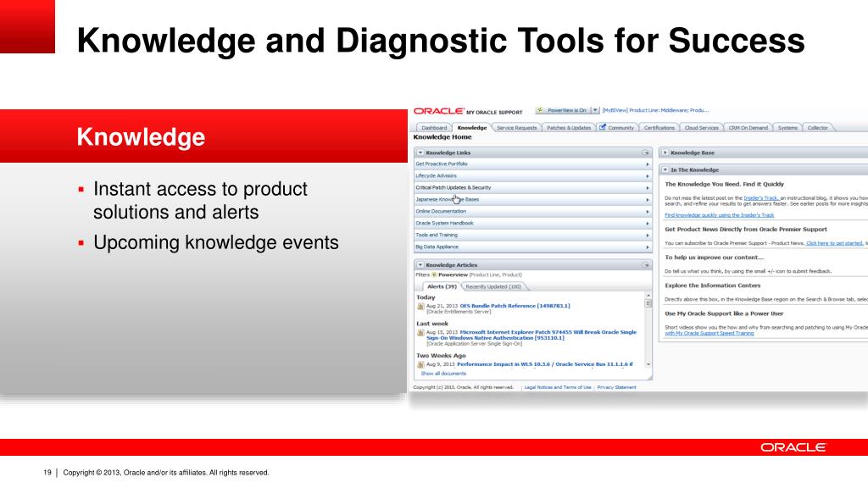Screen dimensions: 868x488
Task: Open the Oracle System Handbook link
Action: click(444, 223)
